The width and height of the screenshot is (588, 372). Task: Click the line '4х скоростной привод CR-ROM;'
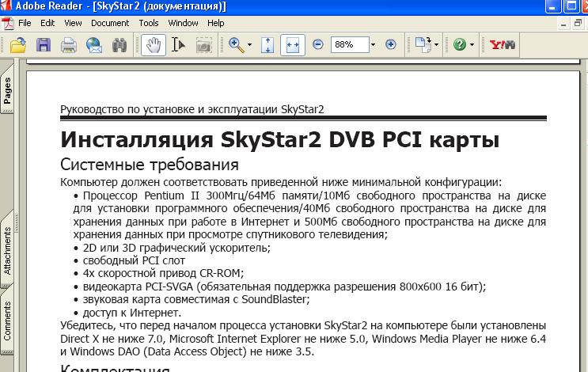click(163, 273)
